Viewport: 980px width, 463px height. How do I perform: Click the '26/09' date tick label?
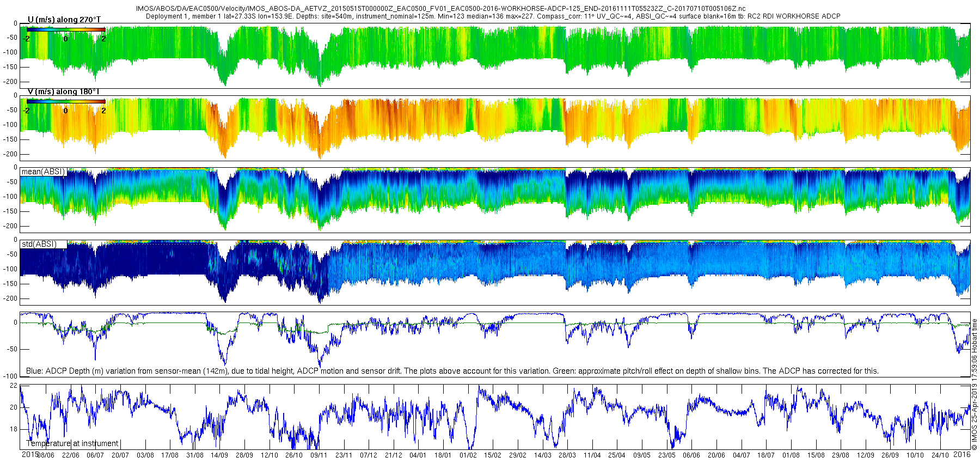(x=890, y=455)
